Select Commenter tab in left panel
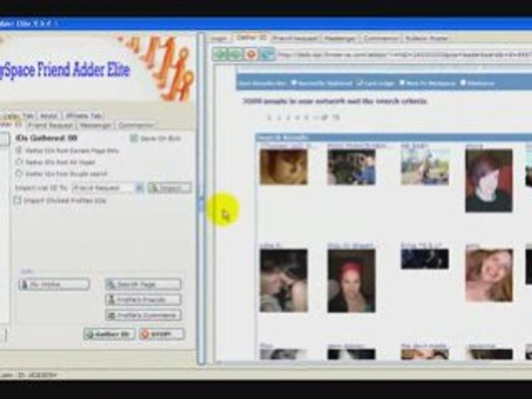 [135, 126]
